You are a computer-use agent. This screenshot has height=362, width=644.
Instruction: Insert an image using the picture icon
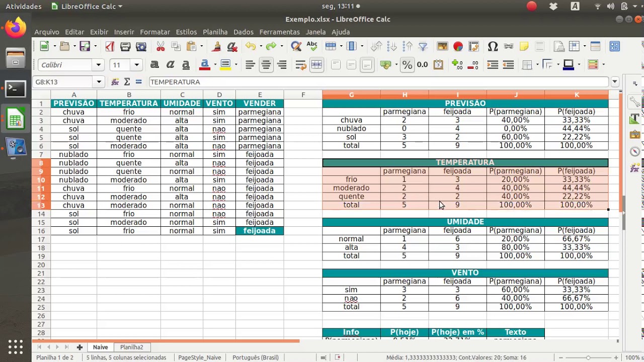(x=442, y=46)
